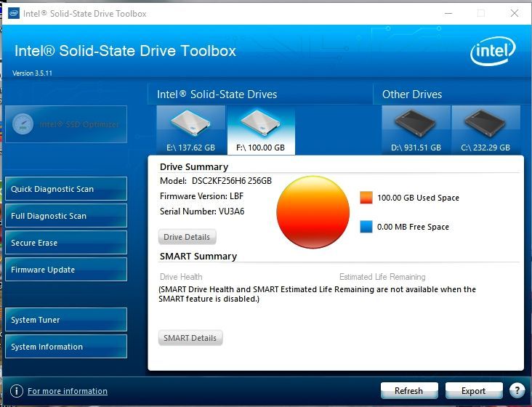532x407 pixels.
Task: Click the Intel SSD Optimizer gauge icon
Action: 23,124
